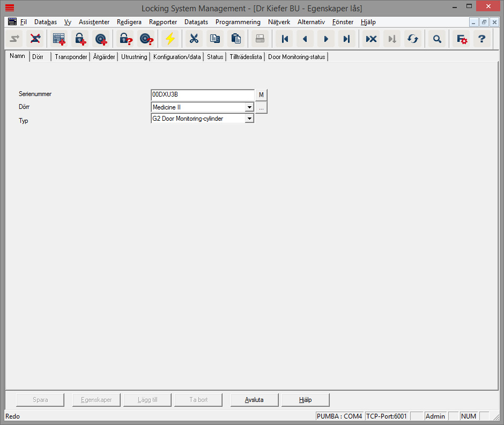Switch to the Door Monitoring-status tab
This screenshot has width=504, height=425.
click(297, 57)
